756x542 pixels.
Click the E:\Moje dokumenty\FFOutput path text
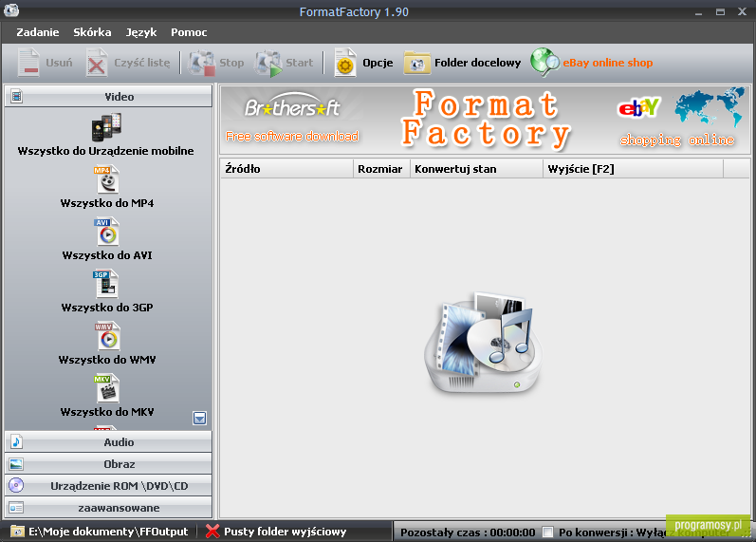click(108, 532)
